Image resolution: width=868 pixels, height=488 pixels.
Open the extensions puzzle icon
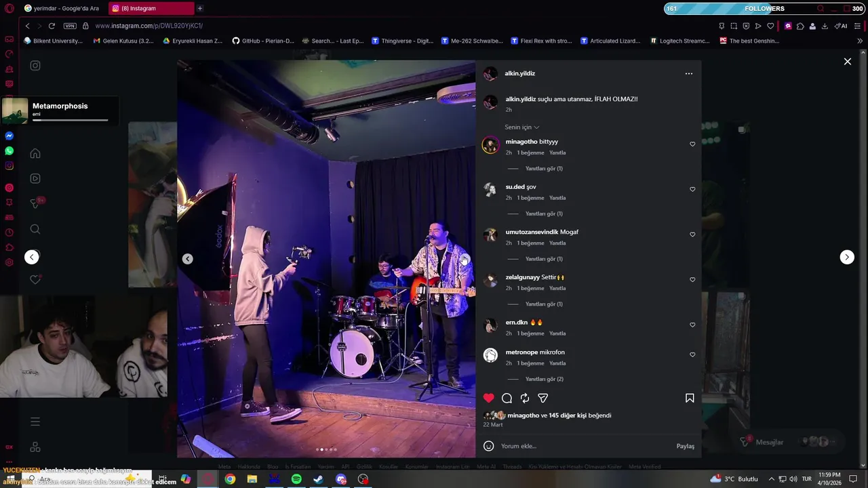click(800, 26)
